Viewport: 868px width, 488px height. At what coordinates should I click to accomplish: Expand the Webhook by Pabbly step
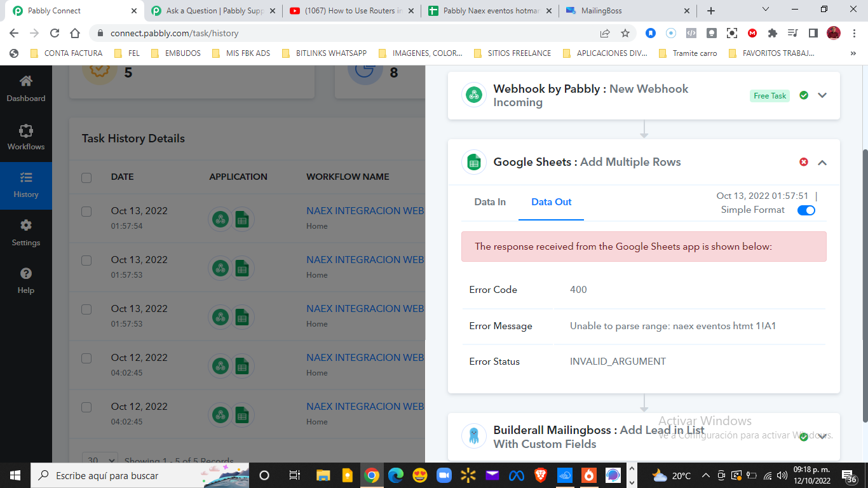822,95
